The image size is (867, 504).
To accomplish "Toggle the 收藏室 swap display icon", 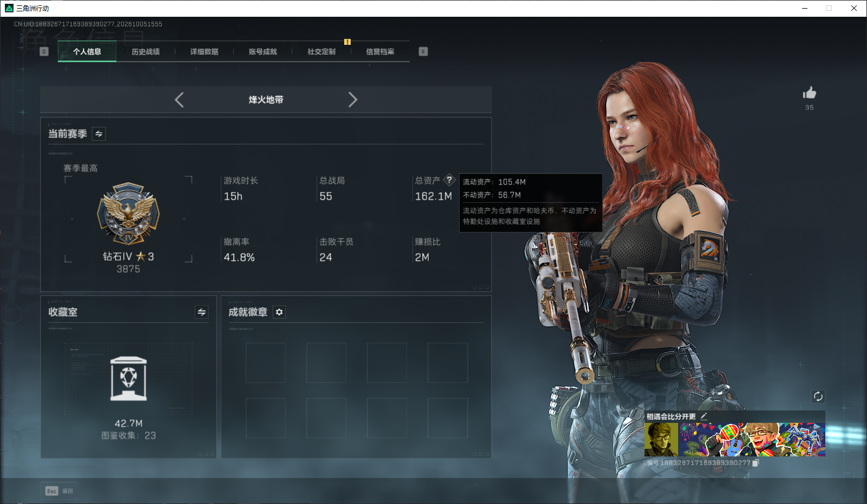I will tap(201, 312).
